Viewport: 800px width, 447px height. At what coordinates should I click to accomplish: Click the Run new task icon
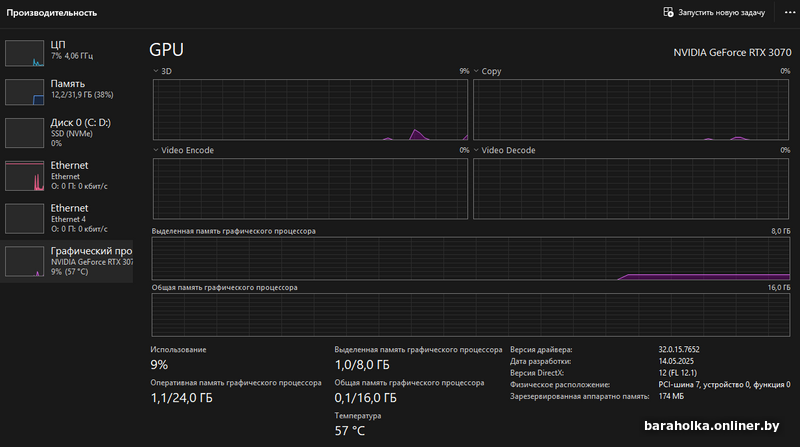668,12
